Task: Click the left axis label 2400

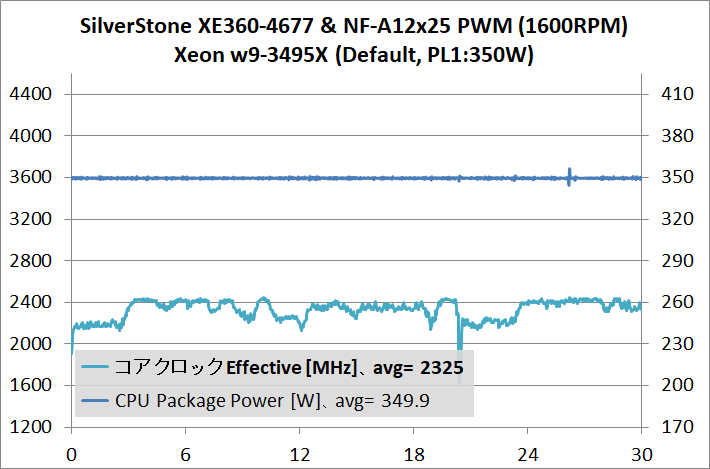Action: [x=31, y=302]
